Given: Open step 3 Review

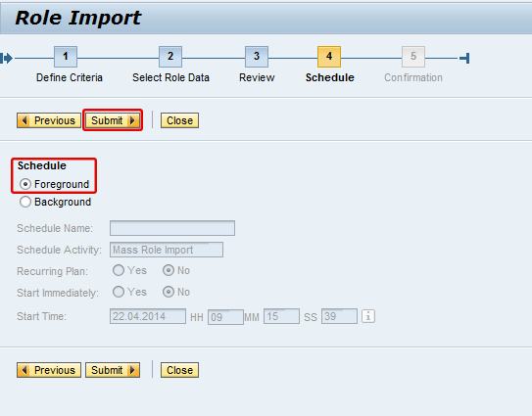Looking at the screenshot, I should pyautogui.click(x=257, y=57).
